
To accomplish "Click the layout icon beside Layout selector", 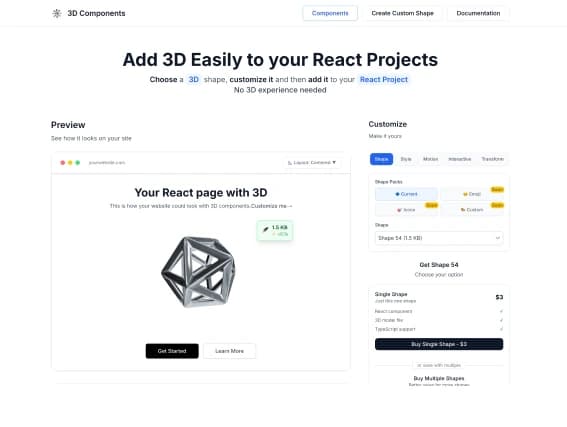I will (x=290, y=163).
